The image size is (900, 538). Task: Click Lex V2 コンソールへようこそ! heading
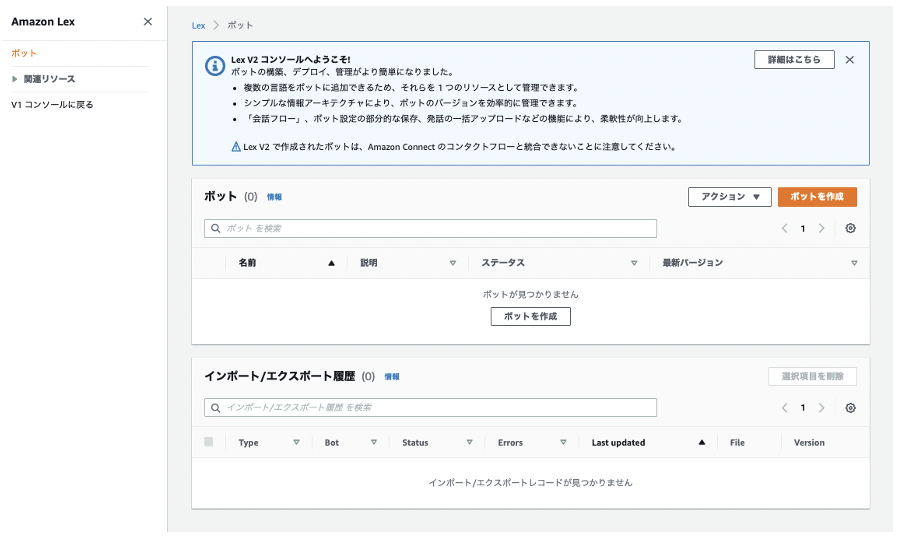click(x=290, y=60)
